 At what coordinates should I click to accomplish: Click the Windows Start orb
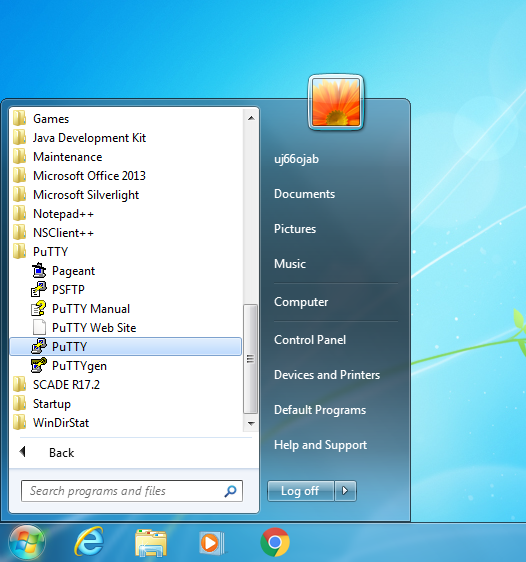(27, 543)
